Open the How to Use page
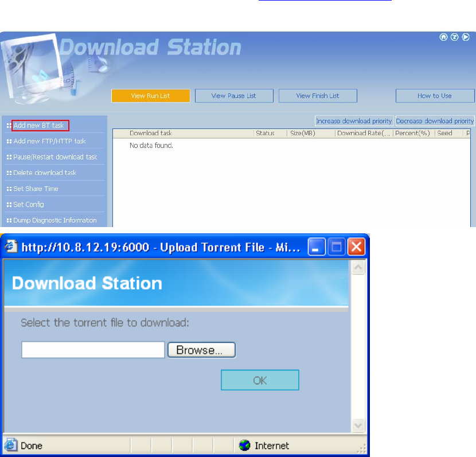 (435, 96)
